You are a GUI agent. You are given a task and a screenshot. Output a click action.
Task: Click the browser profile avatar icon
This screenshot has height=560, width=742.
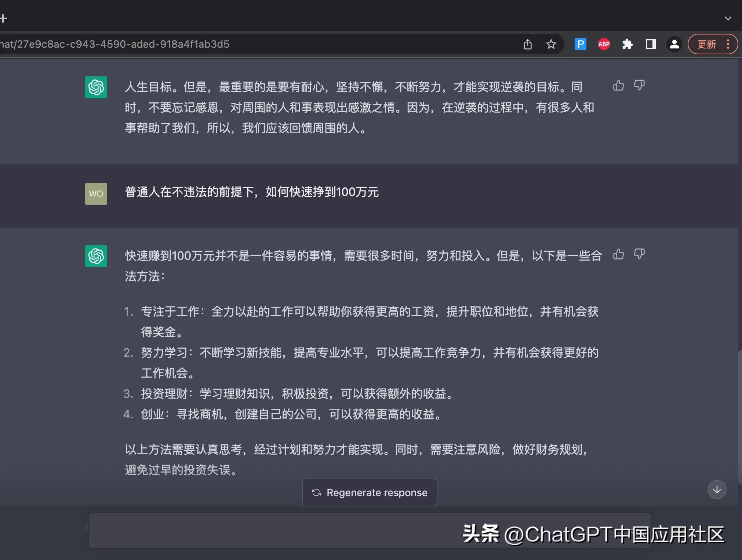(x=674, y=44)
